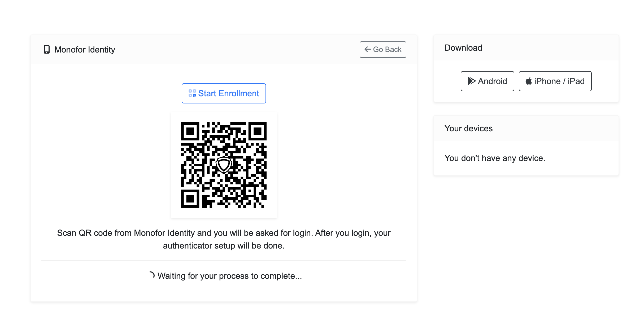Click the "Waiting for your process to complete" status

[229, 276]
